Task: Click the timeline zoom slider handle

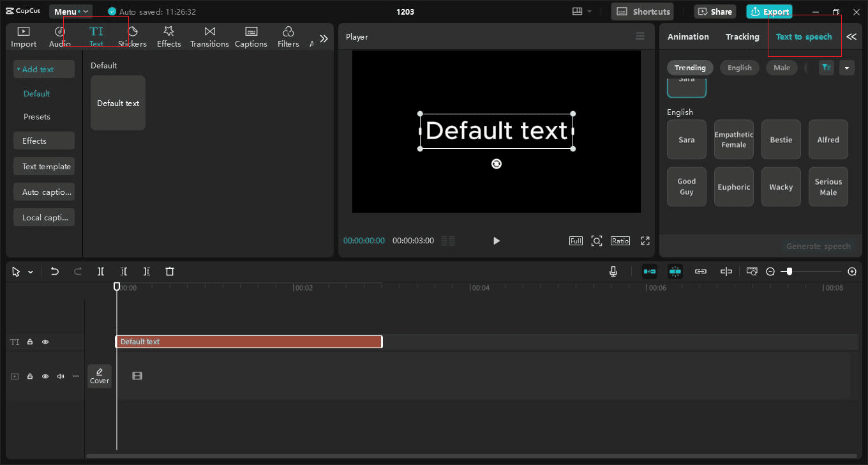Action: [789, 271]
